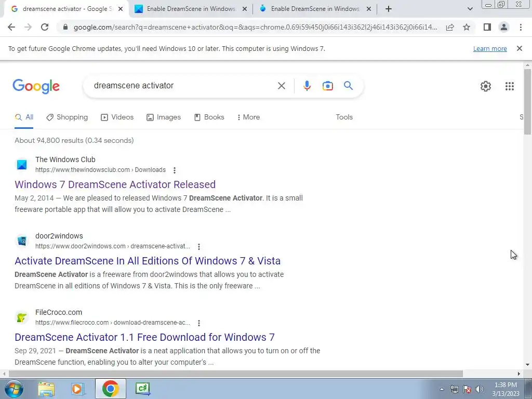Open a new tab with the plus button

click(389, 9)
